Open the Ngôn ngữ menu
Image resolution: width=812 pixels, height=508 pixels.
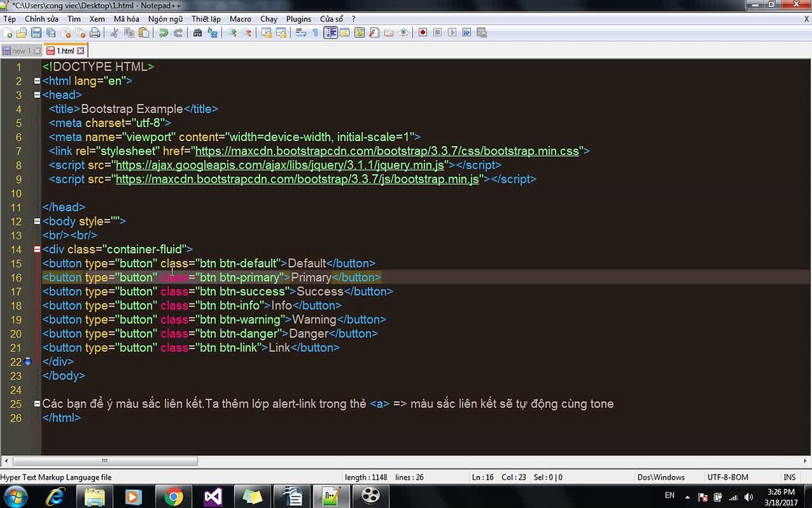165,18
